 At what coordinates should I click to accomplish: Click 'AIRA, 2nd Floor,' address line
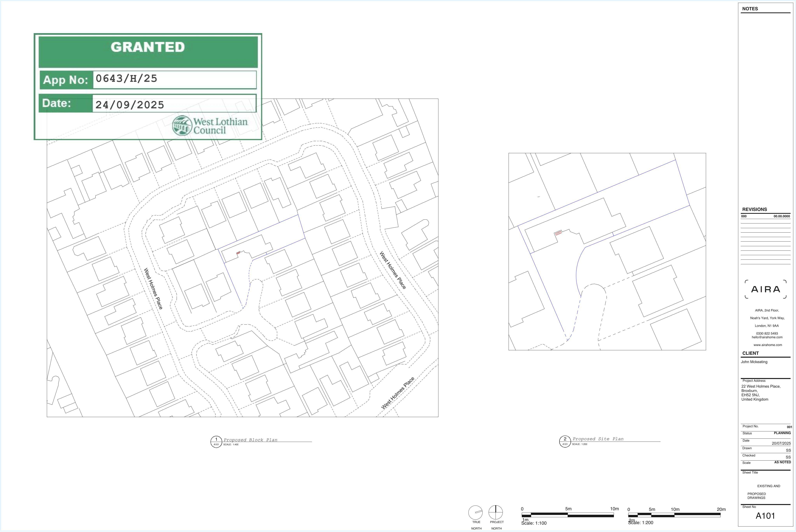(x=767, y=310)
